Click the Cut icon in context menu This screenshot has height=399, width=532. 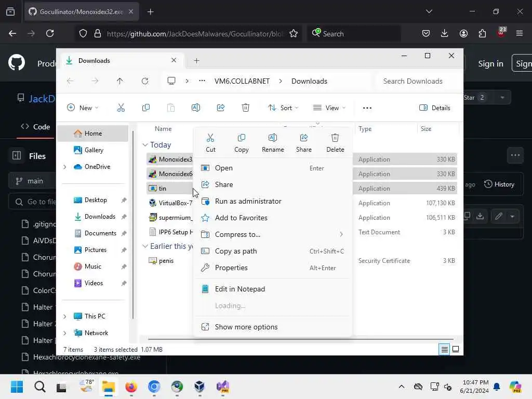210,138
